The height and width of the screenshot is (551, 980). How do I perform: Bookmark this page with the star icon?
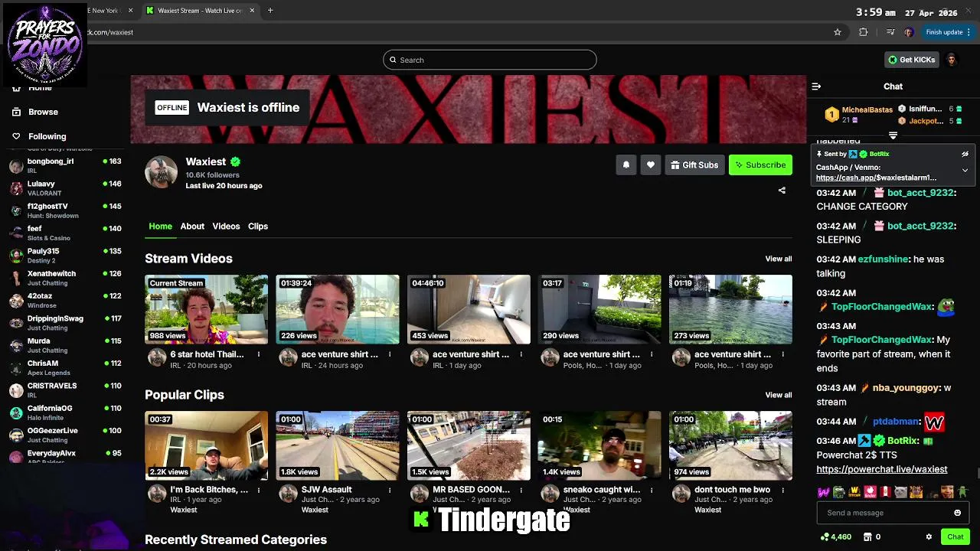838,32
